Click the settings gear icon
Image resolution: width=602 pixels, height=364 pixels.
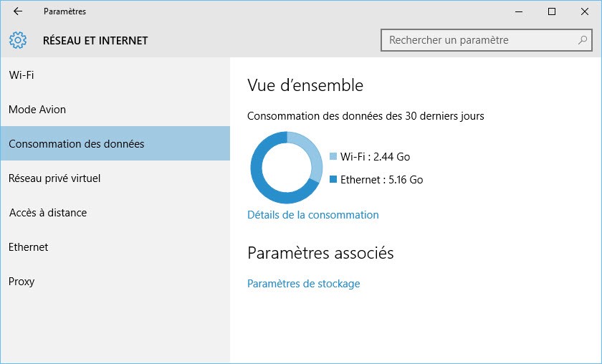click(x=18, y=40)
